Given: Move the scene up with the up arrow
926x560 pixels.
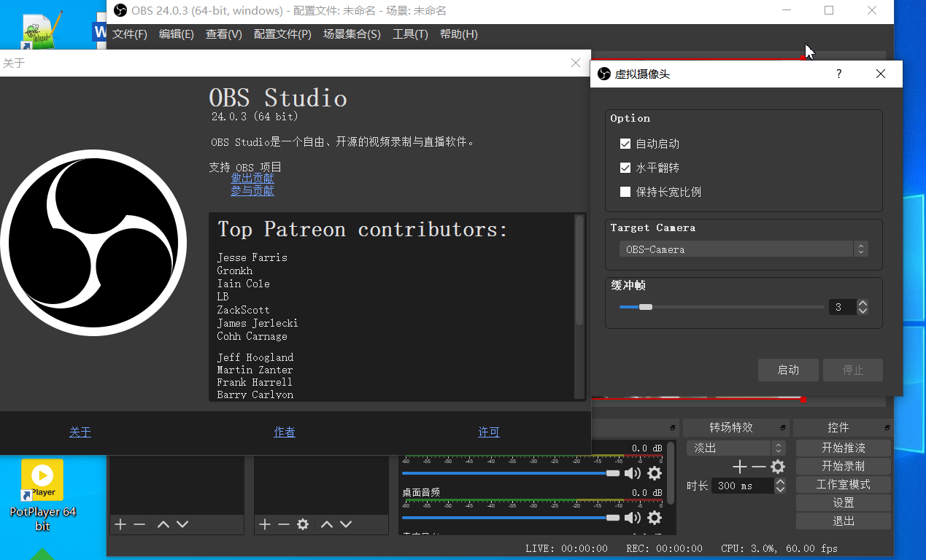Looking at the screenshot, I should [163, 524].
